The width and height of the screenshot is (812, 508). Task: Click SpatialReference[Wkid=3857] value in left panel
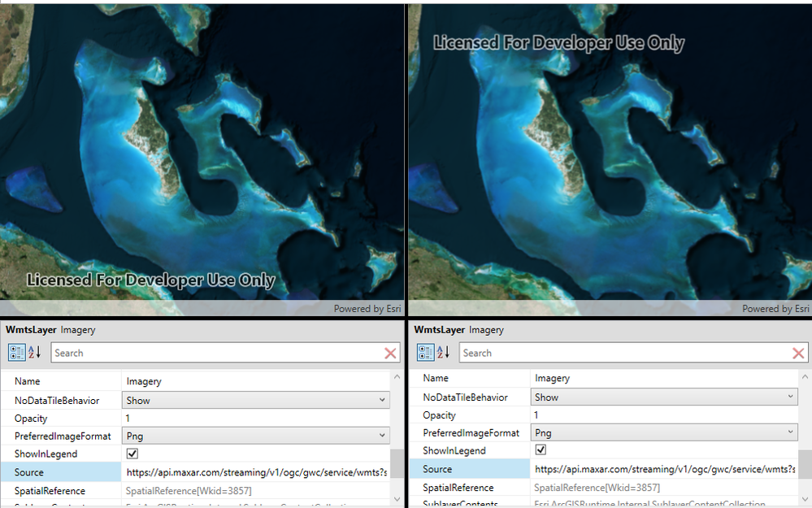pyautogui.click(x=189, y=491)
